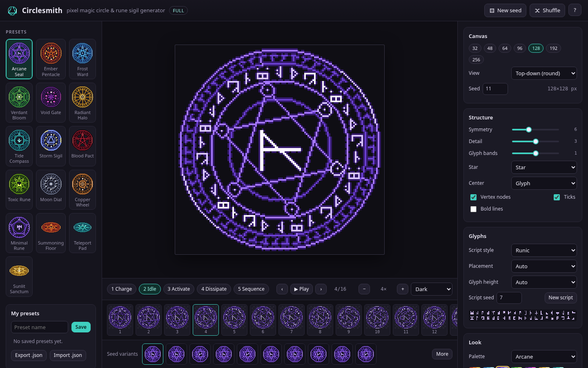The height and width of the screenshot is (368, 588).
Task: Adjust the Glyph bands slider
Action: click(535, 153)
